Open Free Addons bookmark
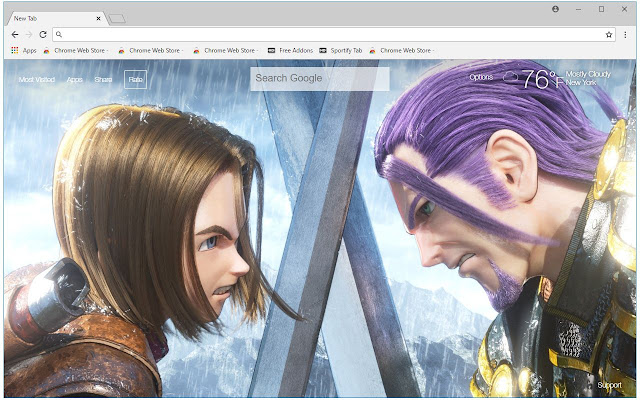Image resolution: width=640 pixels, height=400 pixels. click(290, 51)
